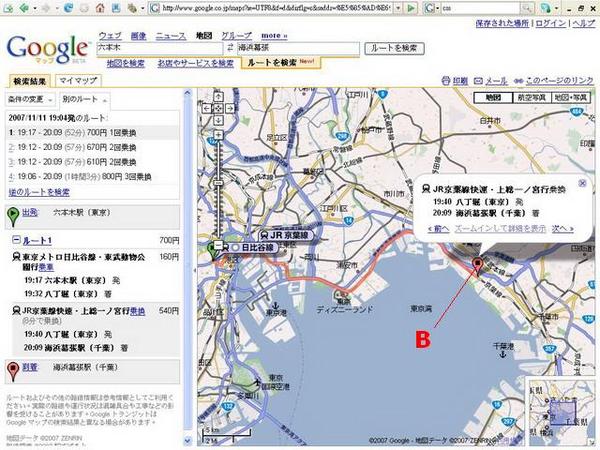Screen dimensions: 600x450
Task: Click the magnifier icon in browser search box
Action: (x=527, y=8)
